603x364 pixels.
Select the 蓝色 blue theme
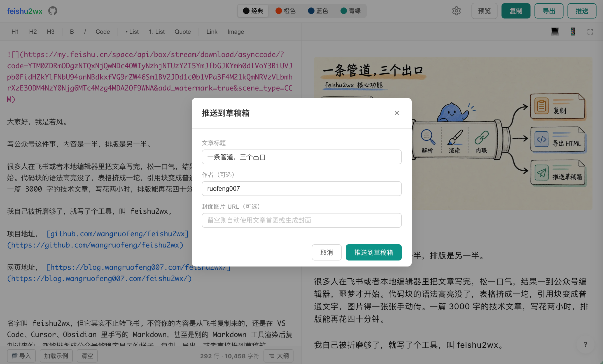coord(318,11)
